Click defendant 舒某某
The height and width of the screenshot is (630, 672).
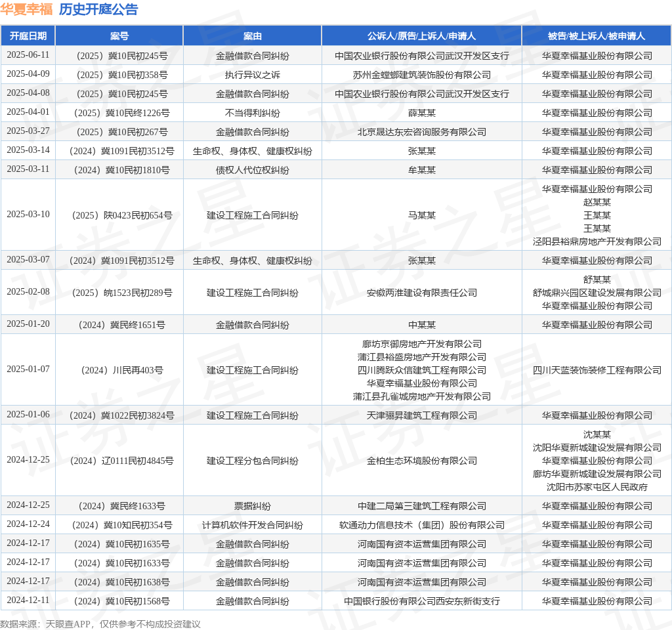pos(597,280)
